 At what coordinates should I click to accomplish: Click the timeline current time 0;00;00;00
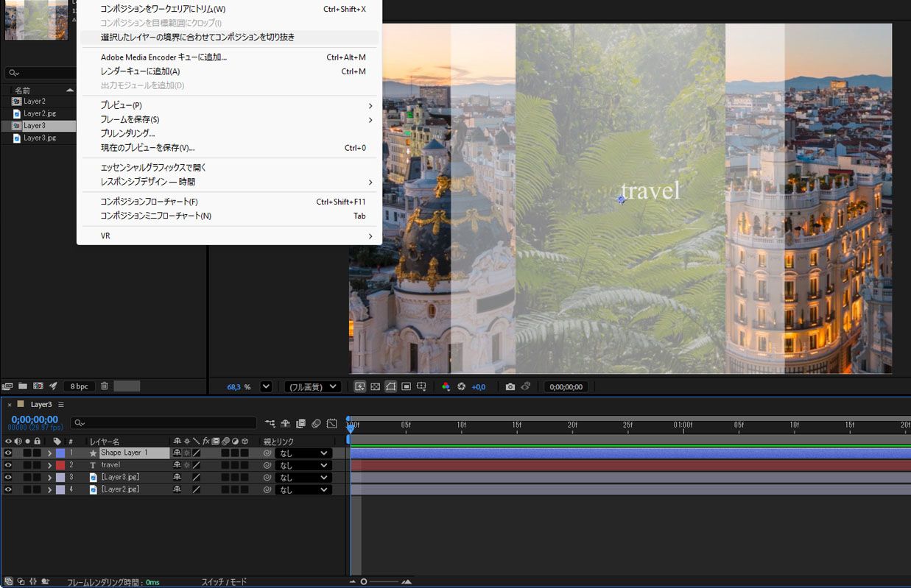(34, 419)
